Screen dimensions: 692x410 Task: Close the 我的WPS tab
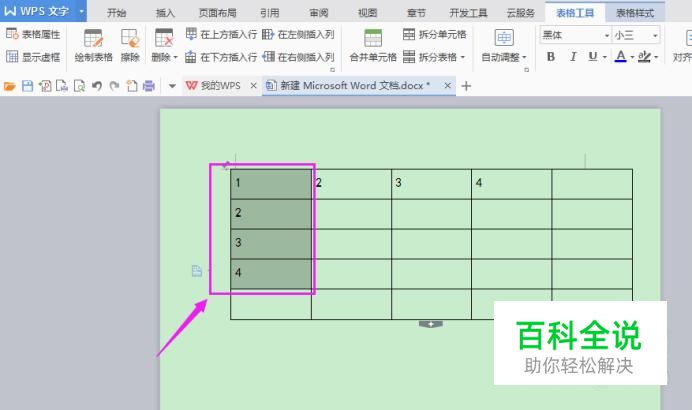(x=253, y=86)
